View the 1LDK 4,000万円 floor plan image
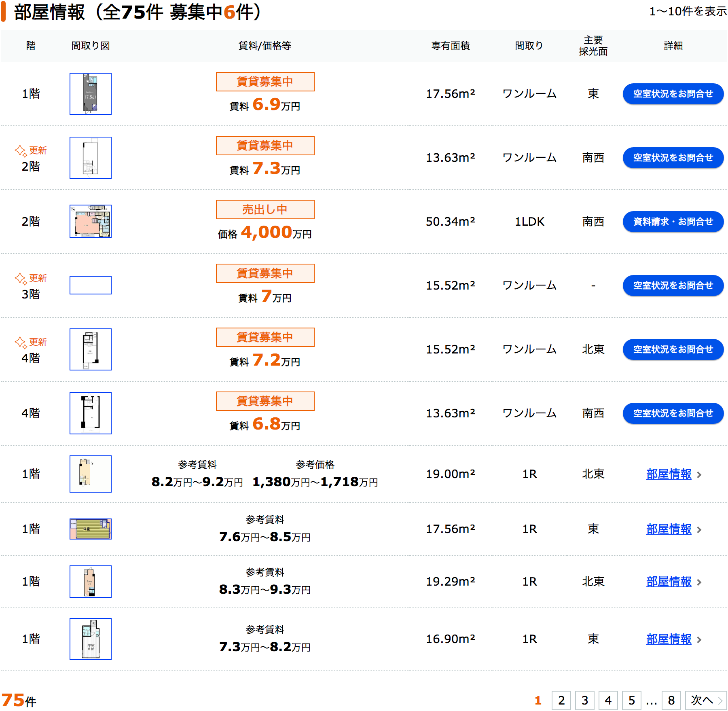This screenshot has width=728, height=711. (x=90, y=221)
